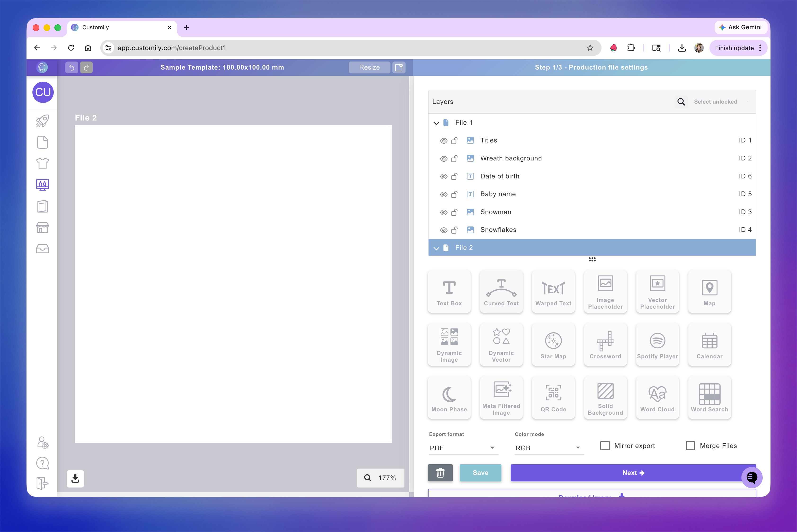Image resolution: width=797 pixels, height=532 pixels.
Task: Select the Snowman layer row
Action: pos(592,212)
